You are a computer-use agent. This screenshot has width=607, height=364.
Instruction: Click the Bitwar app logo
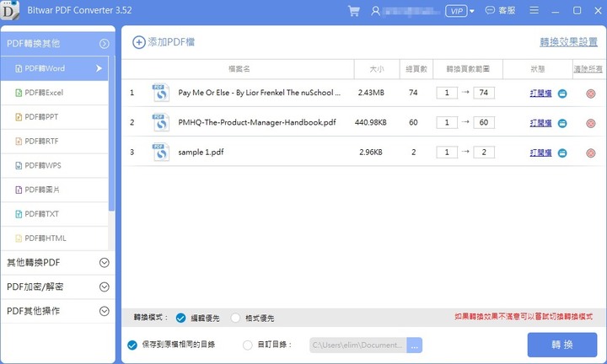tap(9, 10)
